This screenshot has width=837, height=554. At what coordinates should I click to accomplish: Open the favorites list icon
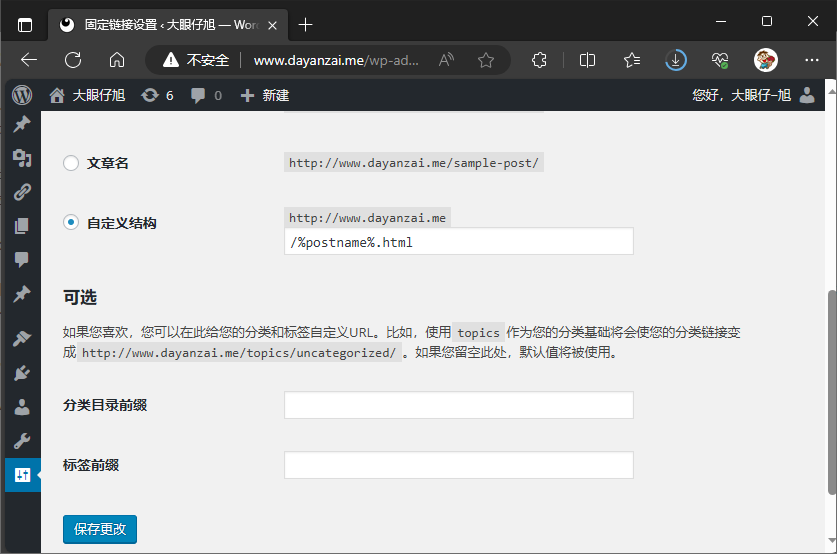click(x=631, y=60)
